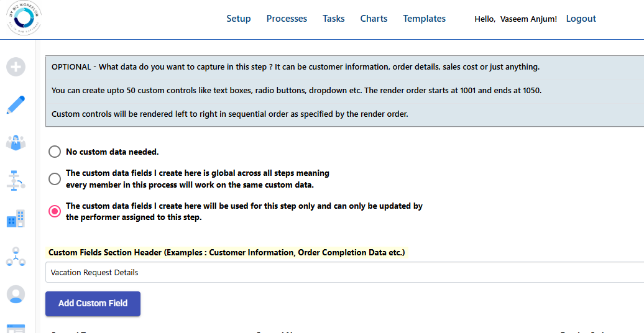The image size is (644, 333).
Task: Select the global across all steps option
Action: [55, 179]
